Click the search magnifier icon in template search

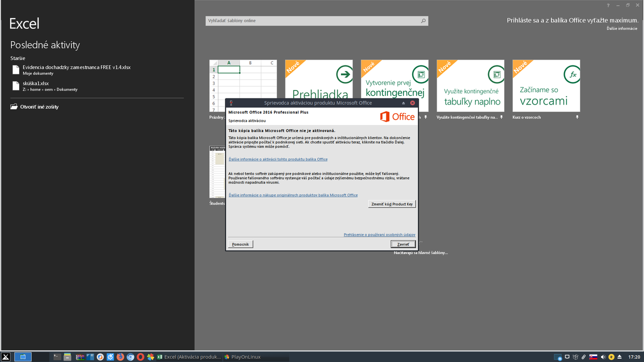pos(424,21)
